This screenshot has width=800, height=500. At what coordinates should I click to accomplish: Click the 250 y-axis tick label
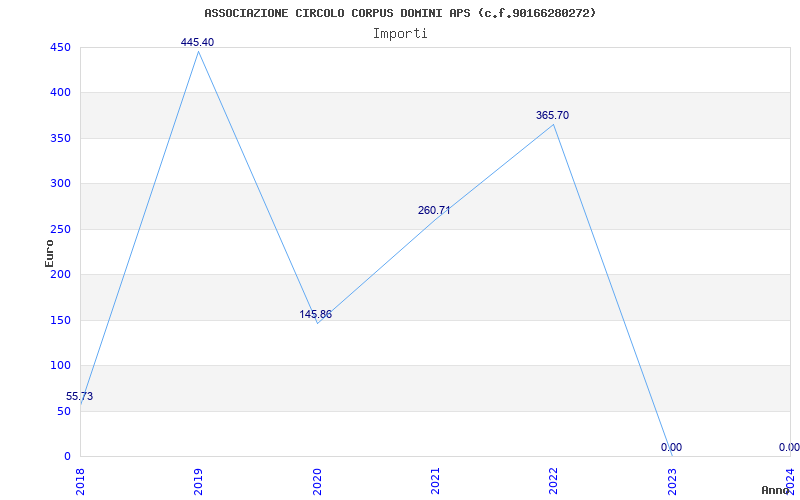(x=60, y=229)
